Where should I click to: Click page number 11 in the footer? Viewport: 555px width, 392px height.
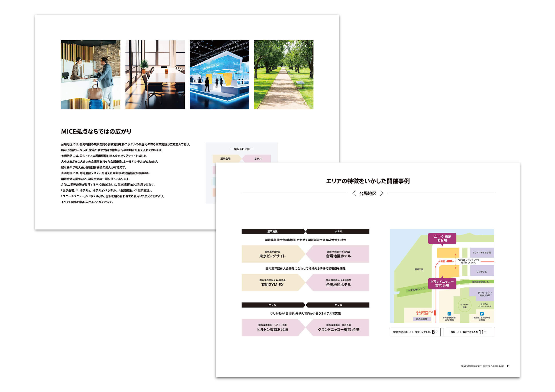508,366
